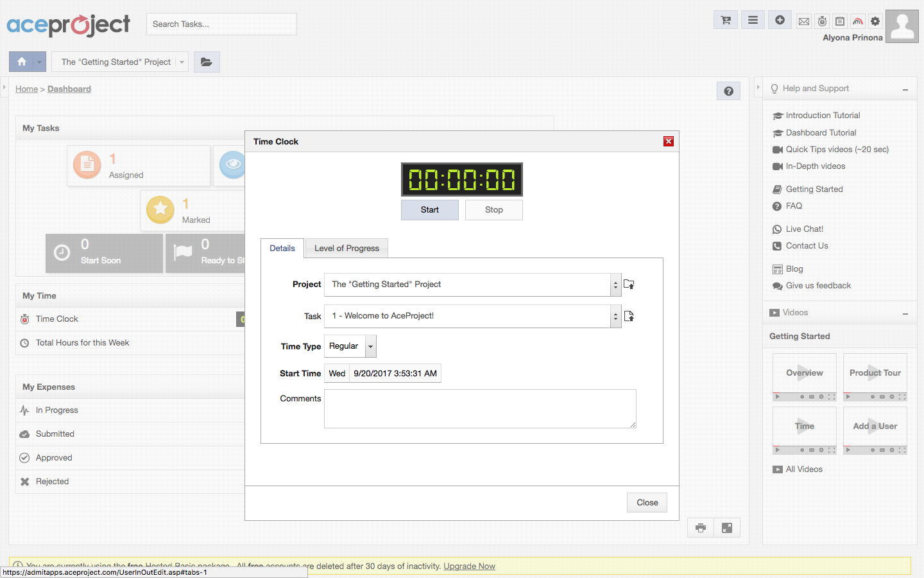Click the Start Time date field
The height and width of the screenshot is (578, 924).
pyautogui.click(x=395, y=374)
